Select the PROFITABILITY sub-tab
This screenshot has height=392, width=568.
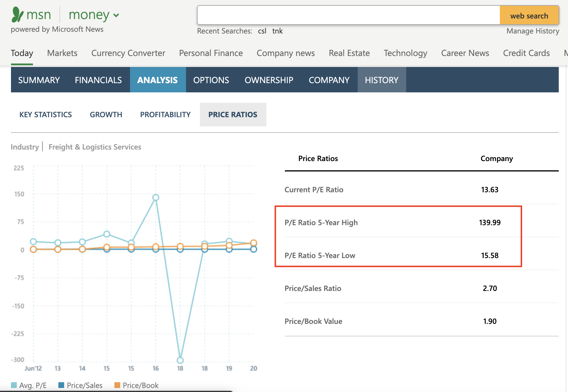(x=165, y=115)
